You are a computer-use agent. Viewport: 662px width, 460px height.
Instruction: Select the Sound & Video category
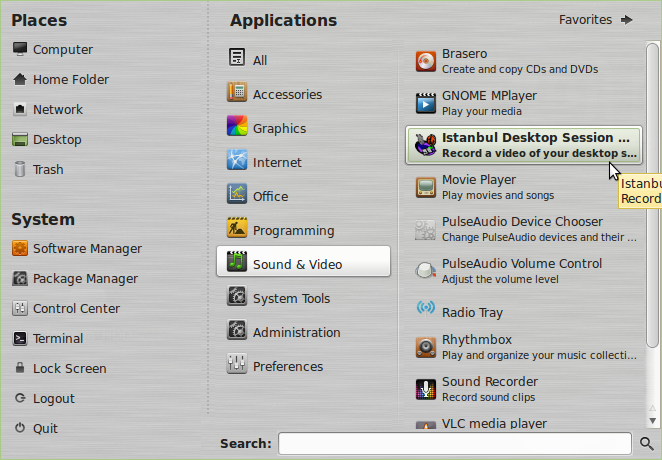pos(303,262)
